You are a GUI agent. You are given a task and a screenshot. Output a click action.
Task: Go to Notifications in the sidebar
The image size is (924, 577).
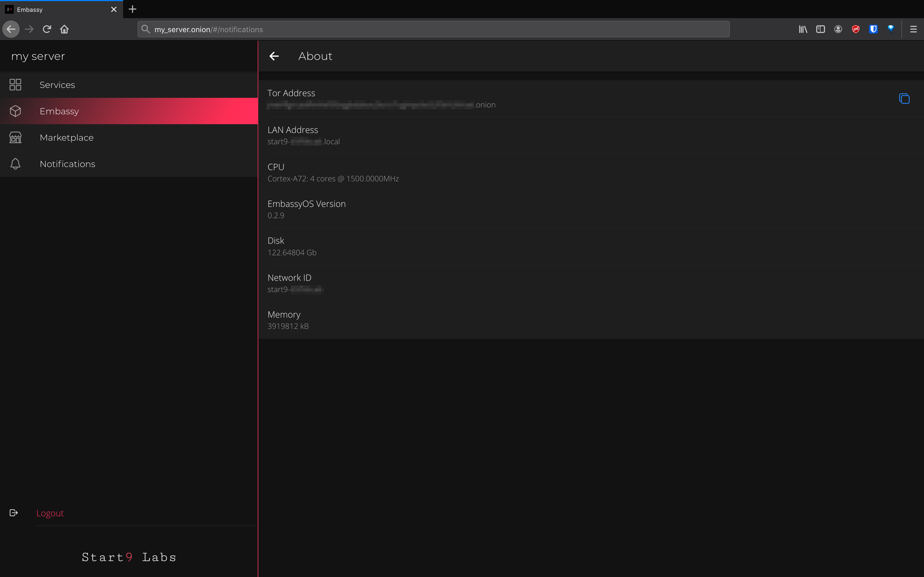67,164
